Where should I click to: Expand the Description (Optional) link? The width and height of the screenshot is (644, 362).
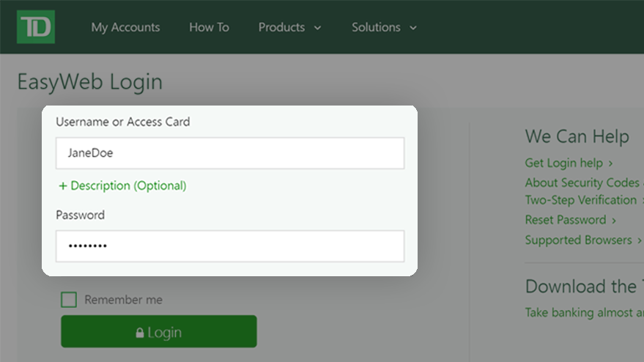pos(122,185)
